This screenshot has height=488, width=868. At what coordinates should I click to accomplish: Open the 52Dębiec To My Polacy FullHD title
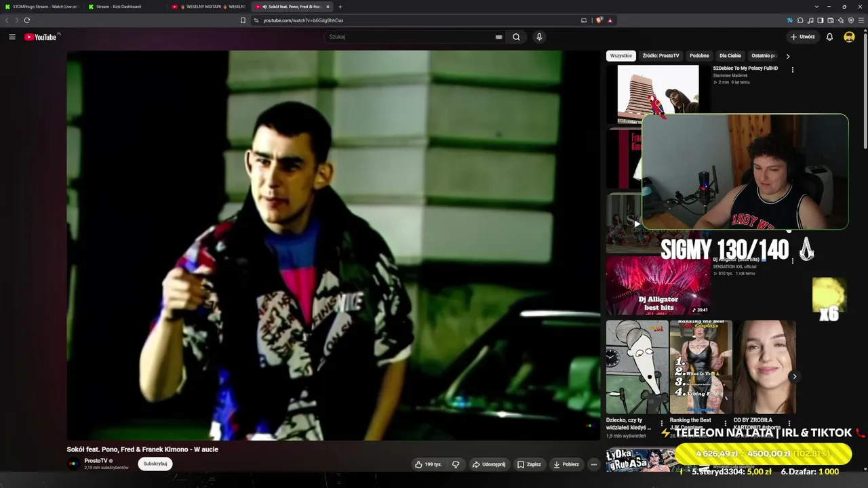[x=745, y=68]
